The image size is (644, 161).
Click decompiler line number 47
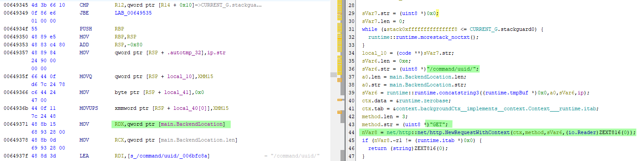point(351,156)
